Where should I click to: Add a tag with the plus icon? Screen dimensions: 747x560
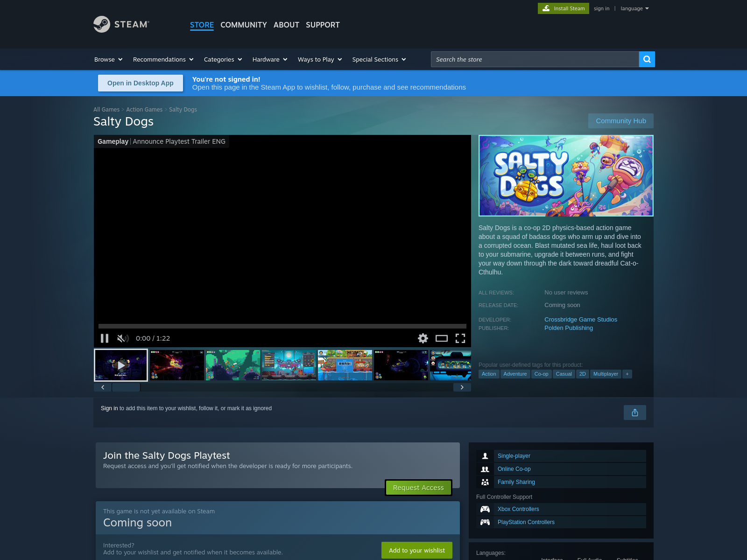tap(627, 374)
